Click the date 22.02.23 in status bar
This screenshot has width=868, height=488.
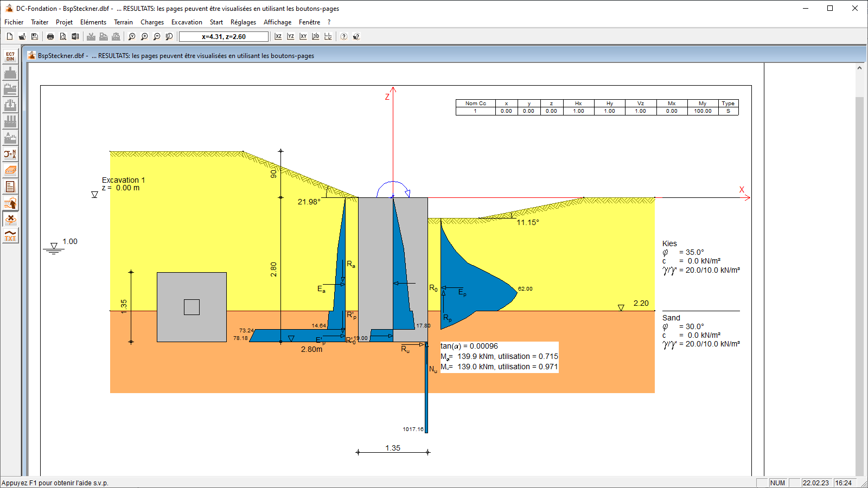(816, 483)
